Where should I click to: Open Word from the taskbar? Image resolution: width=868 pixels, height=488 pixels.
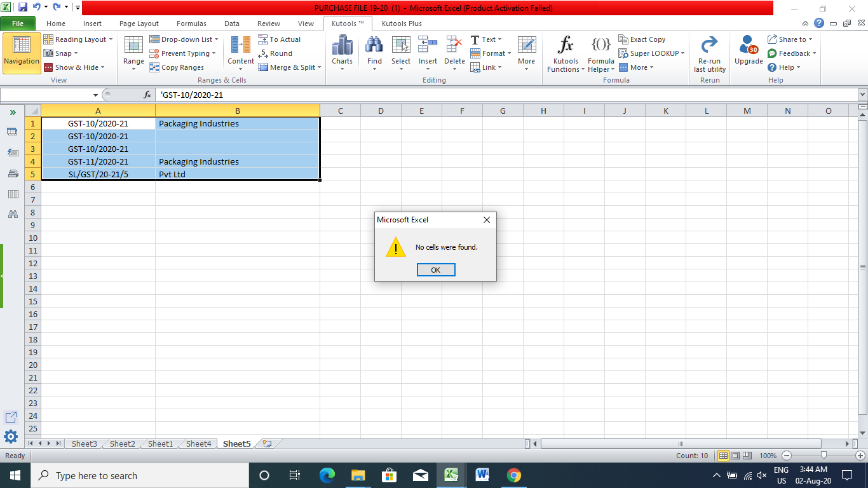(x=482, y=475)
